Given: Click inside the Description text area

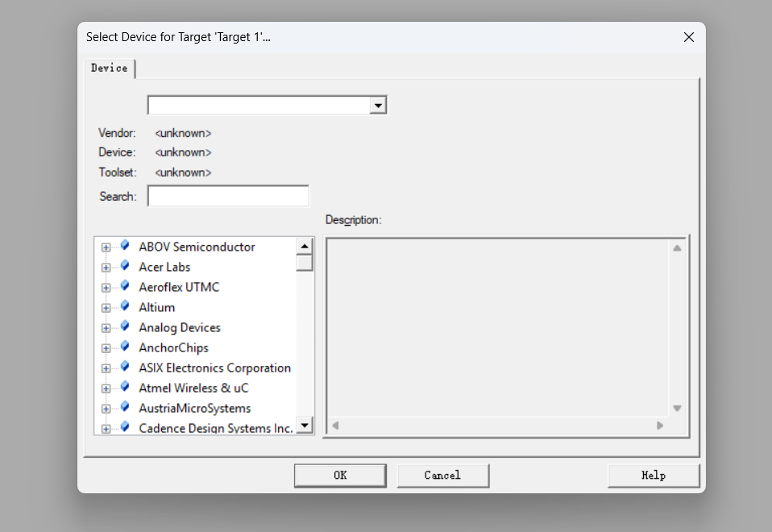Looking at the screenshot, I should 498,328.
